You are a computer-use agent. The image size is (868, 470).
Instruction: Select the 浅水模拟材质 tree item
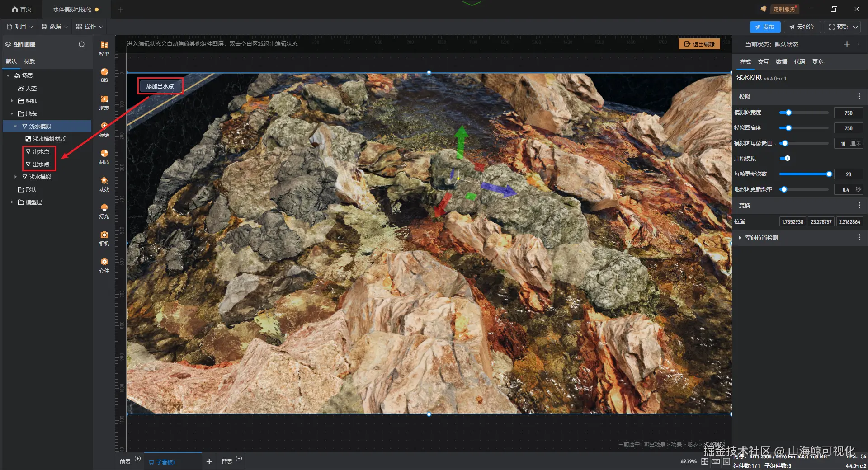coord(49,139)
